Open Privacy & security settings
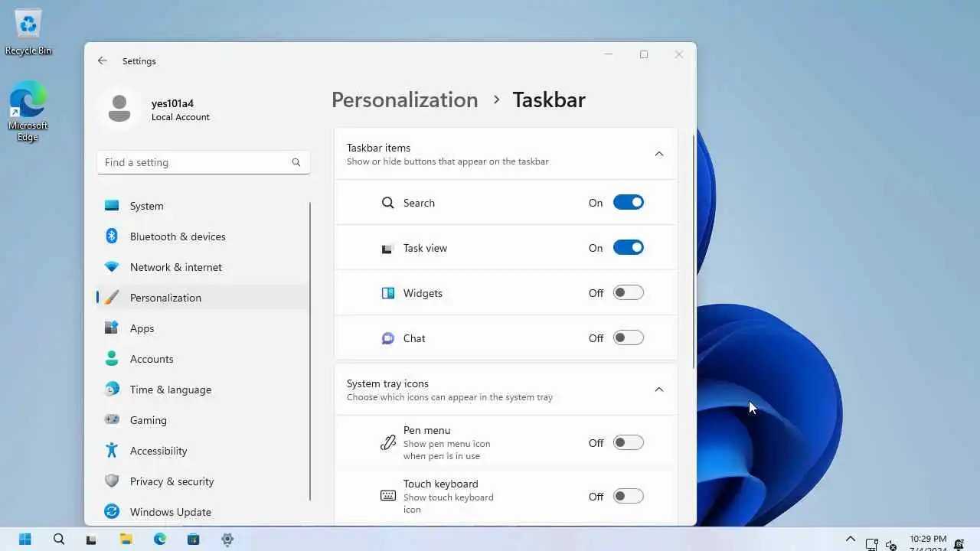 pos(204,481)
